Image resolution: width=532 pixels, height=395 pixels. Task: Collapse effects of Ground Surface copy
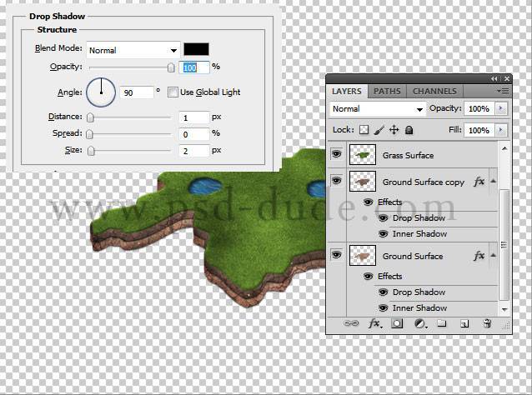tap(494, 182)
